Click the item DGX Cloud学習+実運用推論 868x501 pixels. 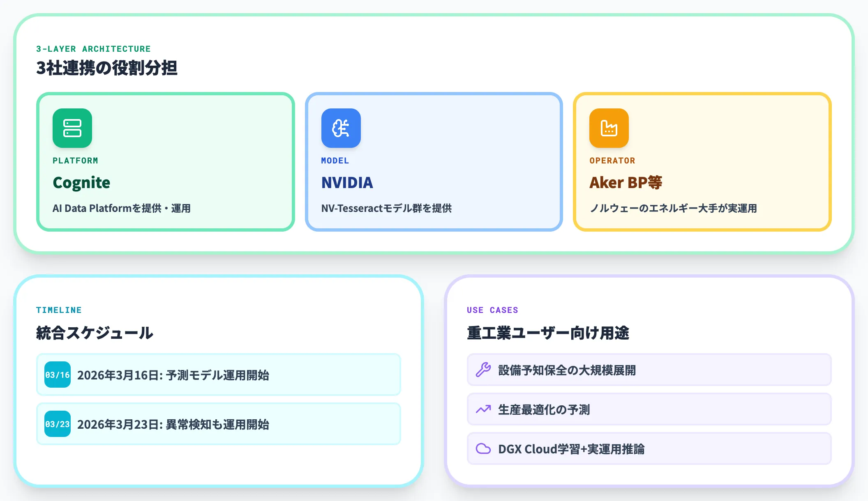[x=649, y=449]
